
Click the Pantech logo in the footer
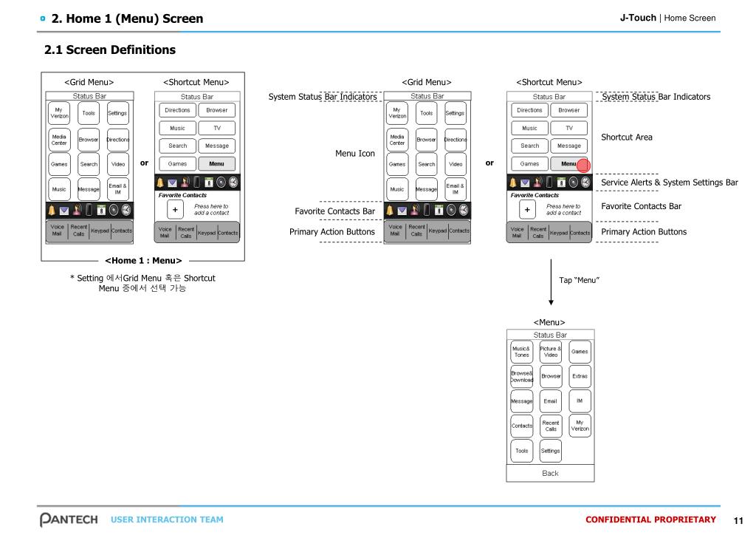(x=69, y=519)
